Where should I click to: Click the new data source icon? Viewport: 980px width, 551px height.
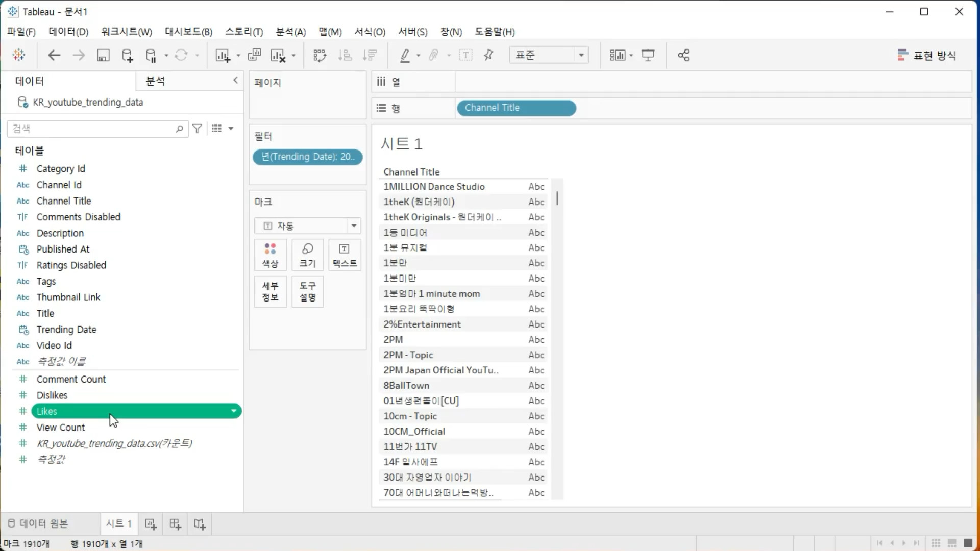[x=127, y=55]
